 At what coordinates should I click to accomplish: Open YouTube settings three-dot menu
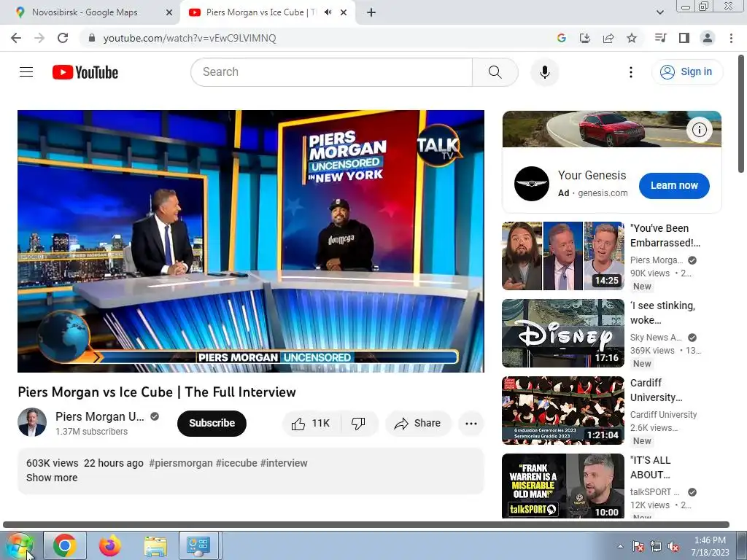[631, 72]
